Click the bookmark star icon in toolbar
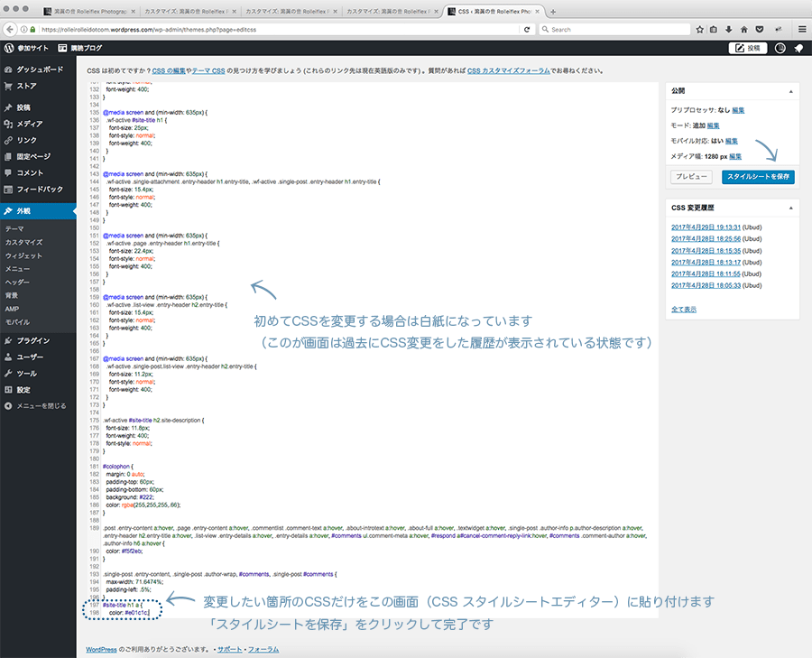The height and width of the screenshot is (658, 812). [700, 29]
